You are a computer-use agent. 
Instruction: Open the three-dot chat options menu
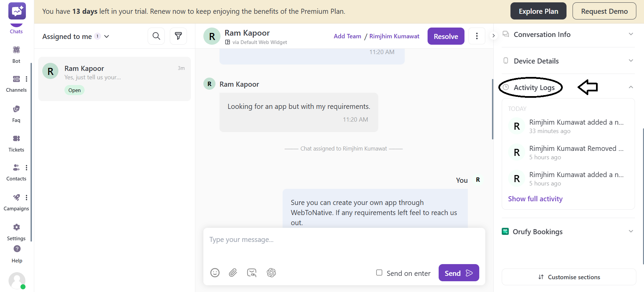pos(477,36)
